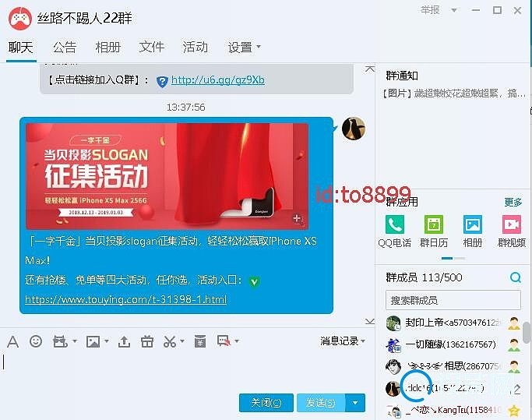532x420 pixels.
Task: Open the font formatting (A) tool
Action: (13, 341)
